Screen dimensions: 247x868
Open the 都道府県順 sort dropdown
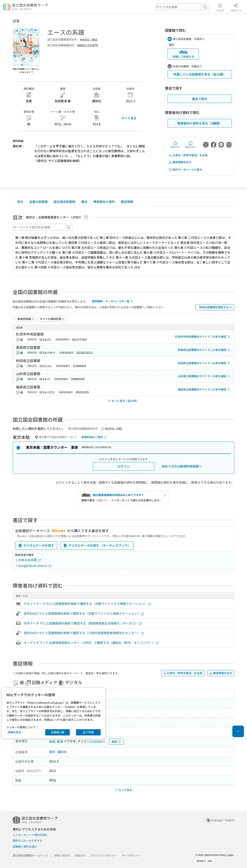point(25,319)
